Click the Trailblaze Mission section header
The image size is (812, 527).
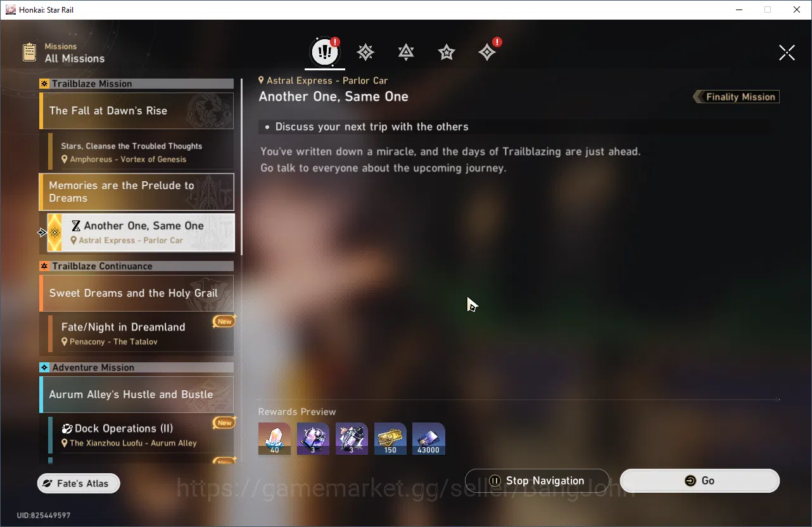[136, 84]
